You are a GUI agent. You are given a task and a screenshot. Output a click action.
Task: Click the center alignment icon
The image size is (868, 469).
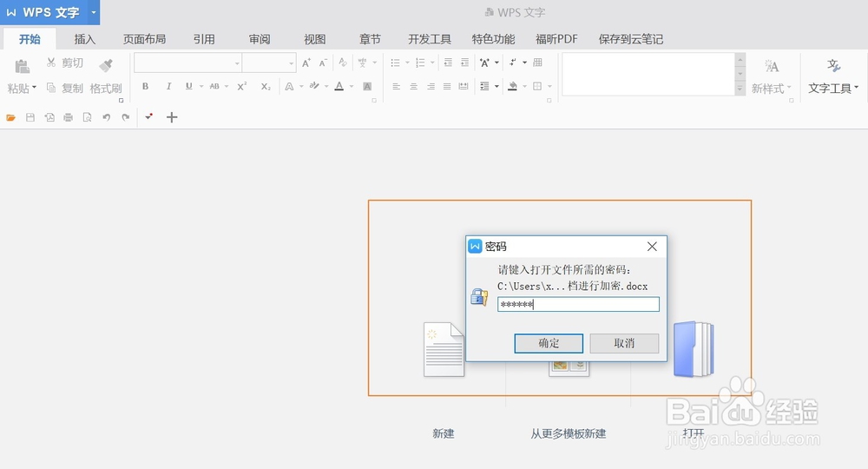coord(413,86)
